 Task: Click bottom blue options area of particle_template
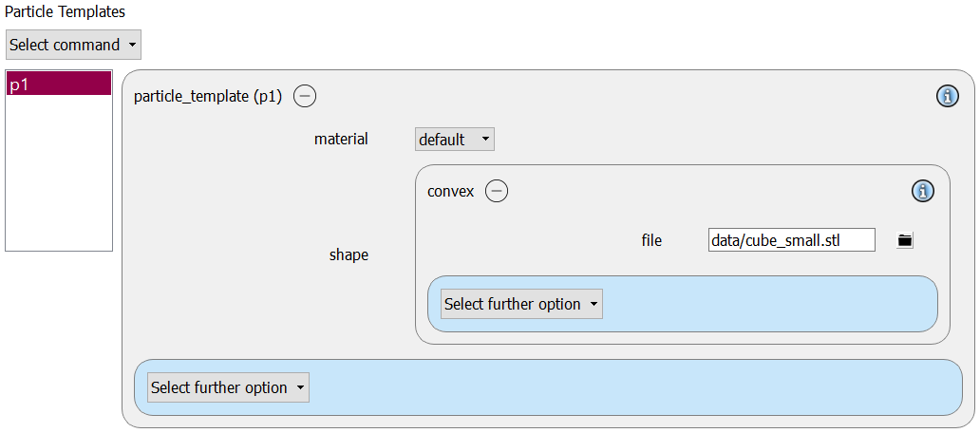pos(634,387)
